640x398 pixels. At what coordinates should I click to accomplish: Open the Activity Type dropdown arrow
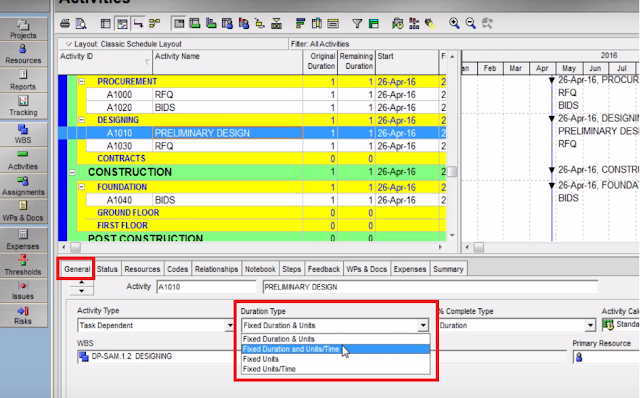230,325
